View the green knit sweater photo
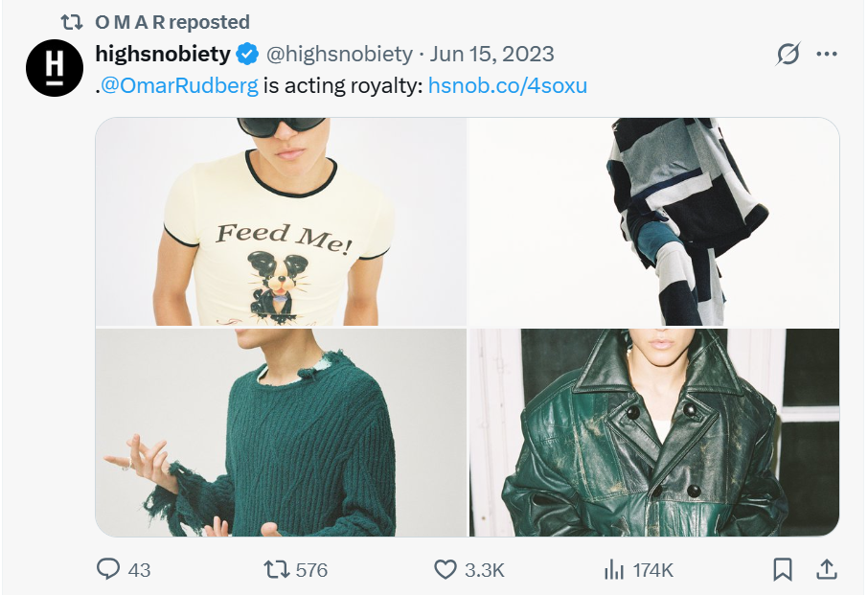The width and height of the screenshot is (868, 595). click(281, 432)
